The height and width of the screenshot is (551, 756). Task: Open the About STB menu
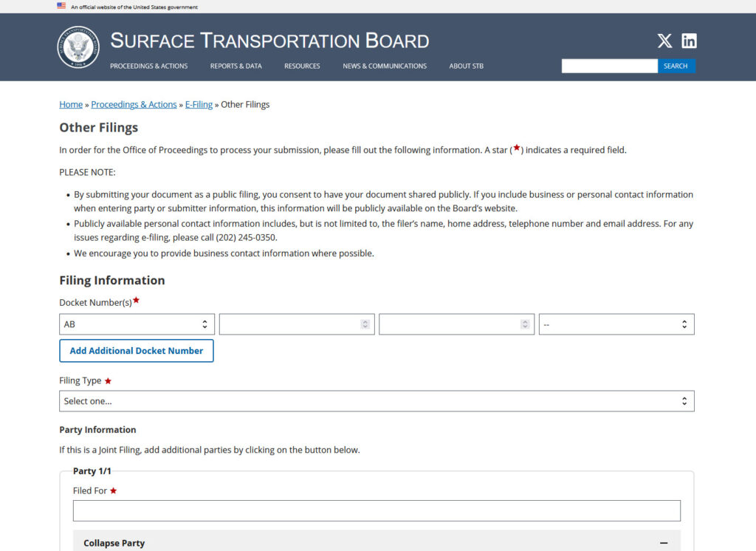click(x=466, y=66)
